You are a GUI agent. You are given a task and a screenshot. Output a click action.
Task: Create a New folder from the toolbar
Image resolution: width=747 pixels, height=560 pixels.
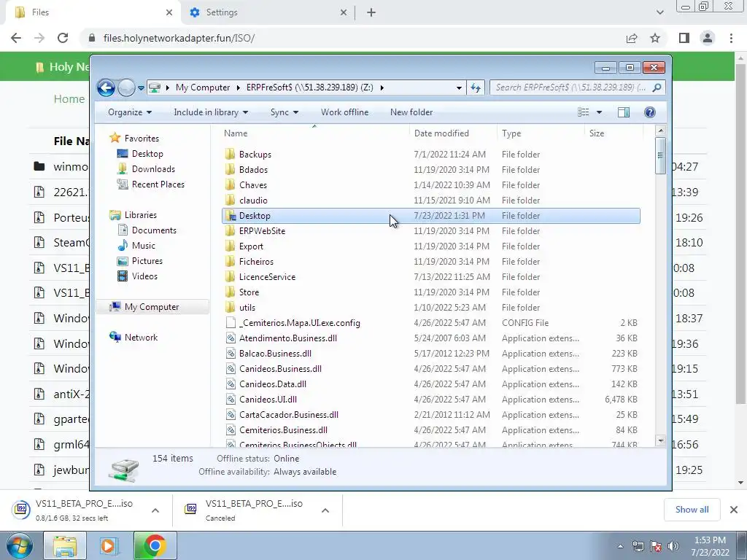click(x=411, y=112)
